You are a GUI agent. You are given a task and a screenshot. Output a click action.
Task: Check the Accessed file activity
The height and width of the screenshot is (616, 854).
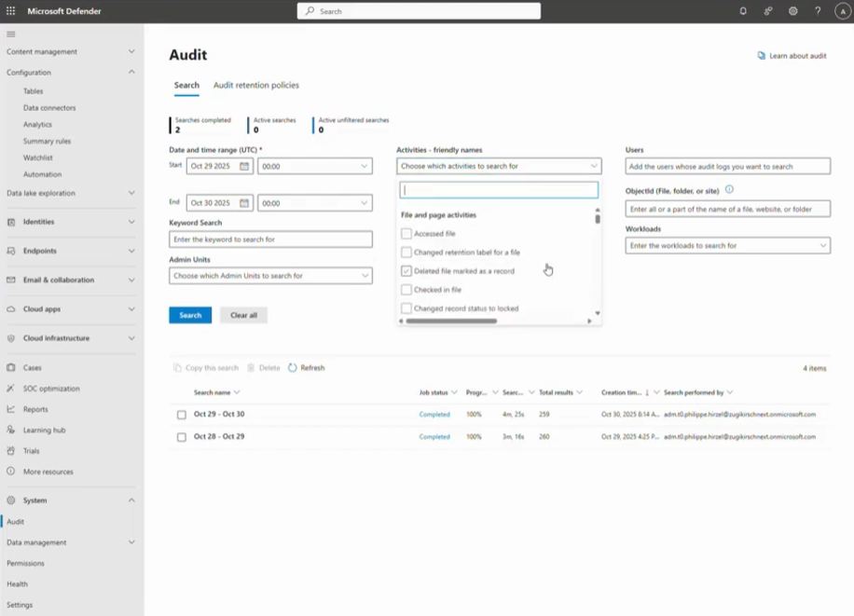point(406,234)
